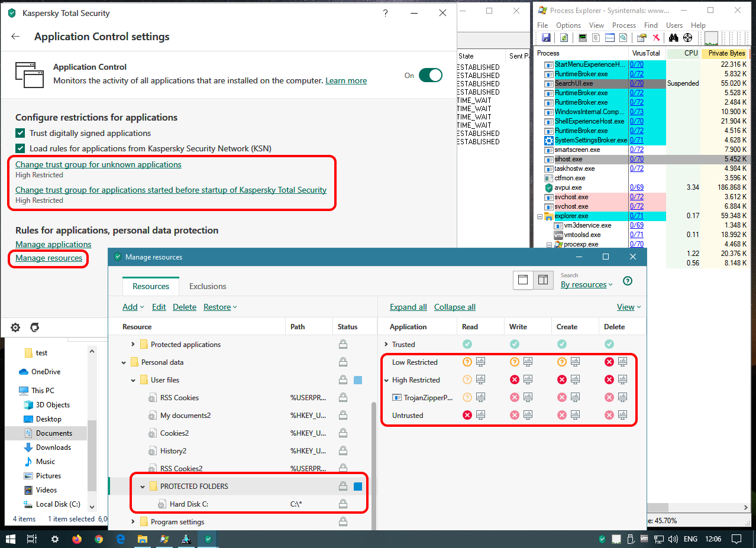
Task: Open the Add dropdown in Manage resources
Action: [133, 307]
